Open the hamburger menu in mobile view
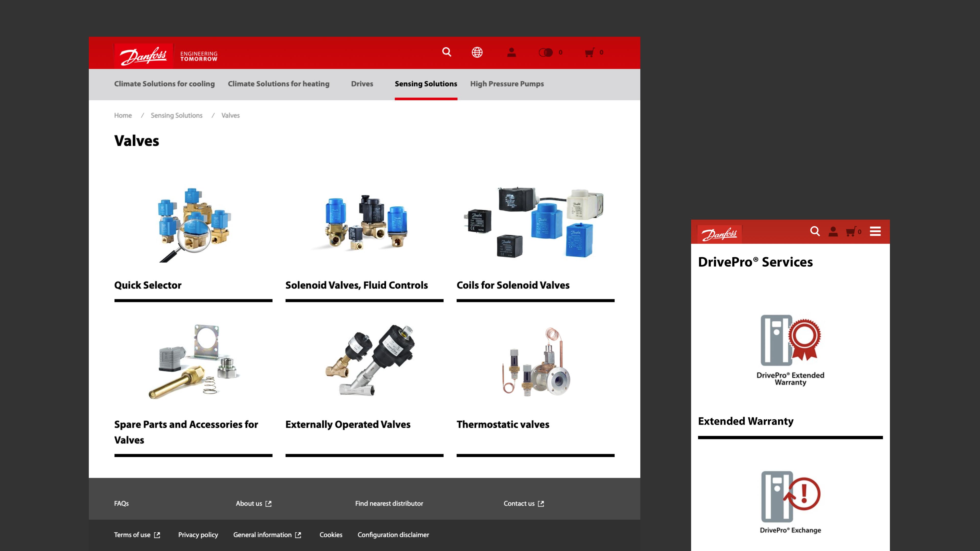 (875, 231)
